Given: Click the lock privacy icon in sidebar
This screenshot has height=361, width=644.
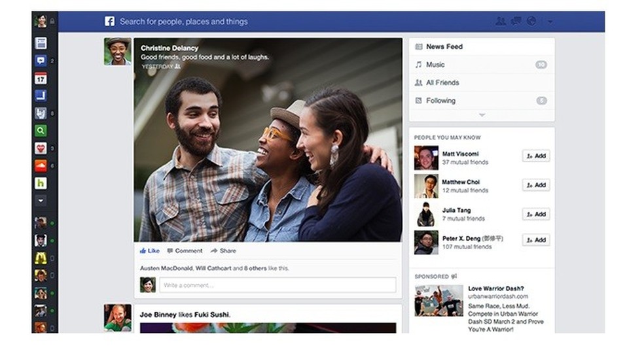Looking at the screenshot, I should coord(52,21).
